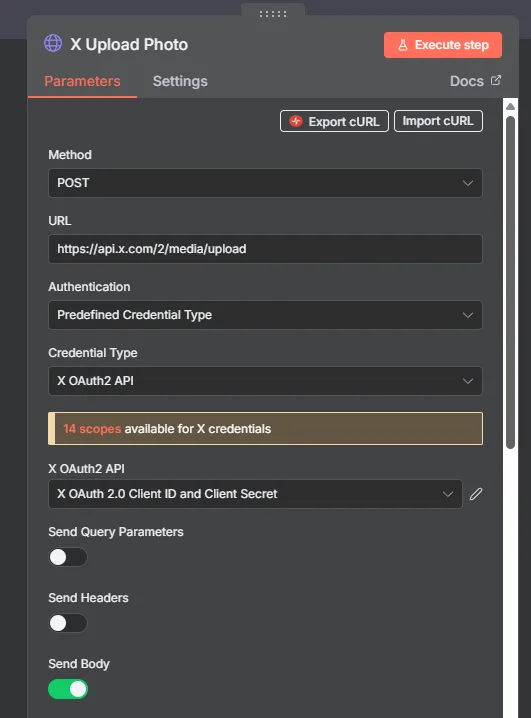Switch to the Settings tab
531x718 pixels.
click(180, 81)
